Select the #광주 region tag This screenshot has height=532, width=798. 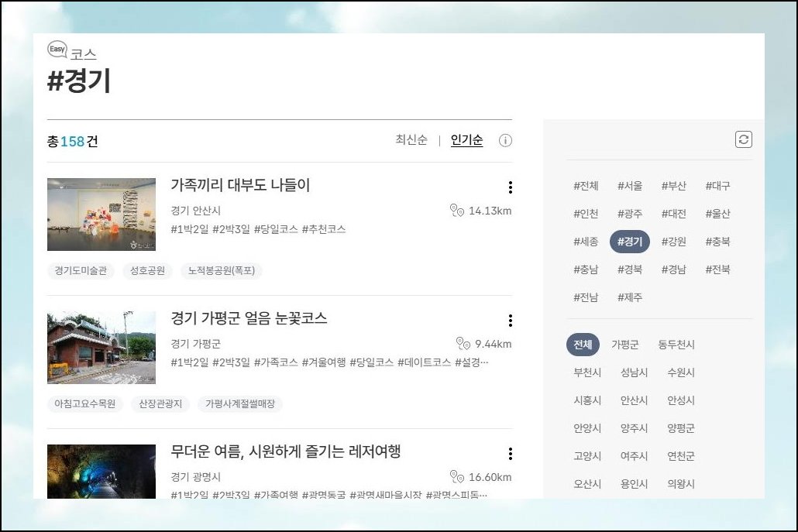coord(630,214)
